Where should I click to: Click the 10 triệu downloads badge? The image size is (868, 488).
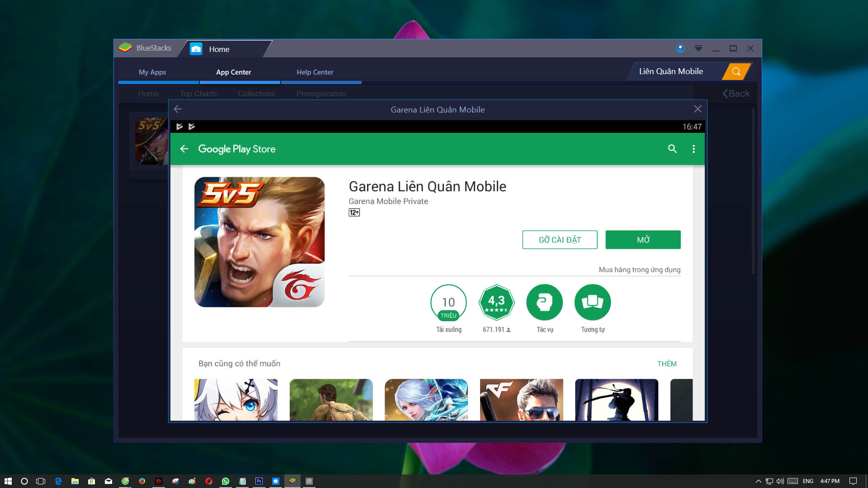pyautogui.click(x=448, y=302)
